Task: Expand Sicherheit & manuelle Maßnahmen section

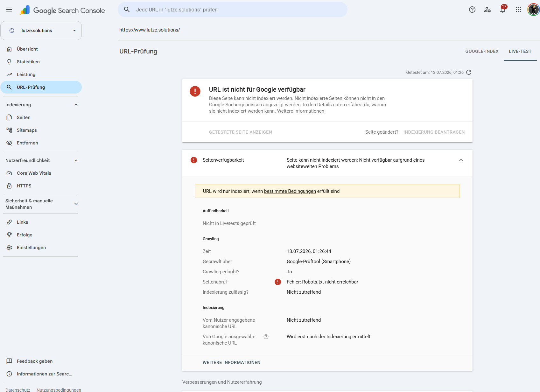Action: point(76,204)
